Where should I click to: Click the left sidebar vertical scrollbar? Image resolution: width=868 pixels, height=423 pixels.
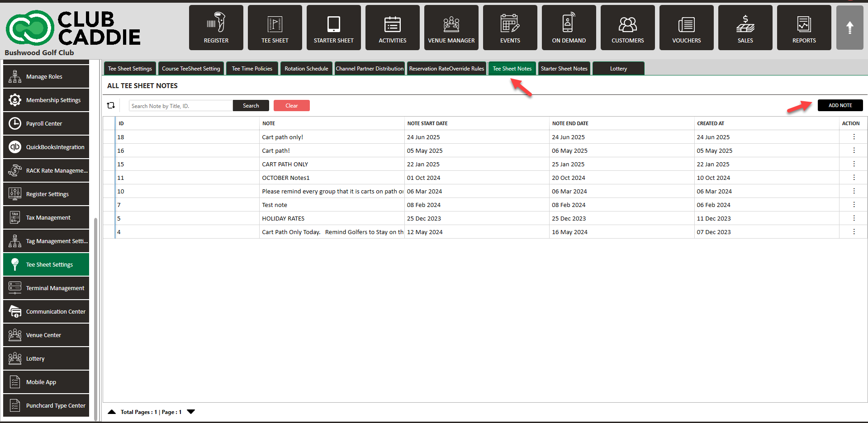(95, 316)
